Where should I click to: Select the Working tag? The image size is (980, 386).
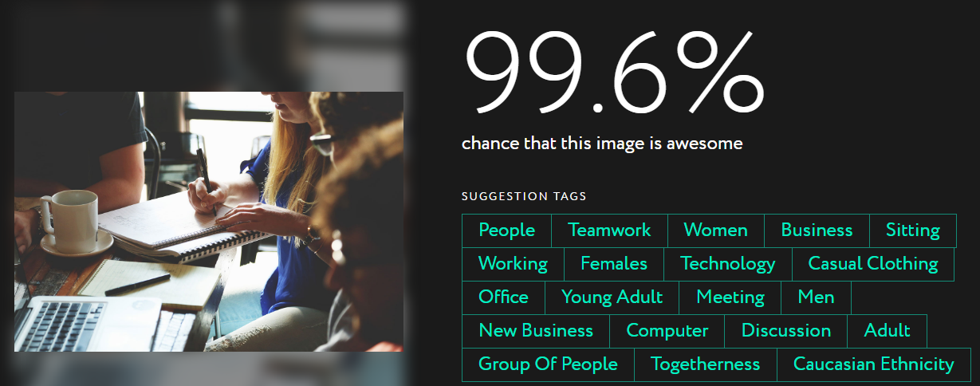[513, 264]
